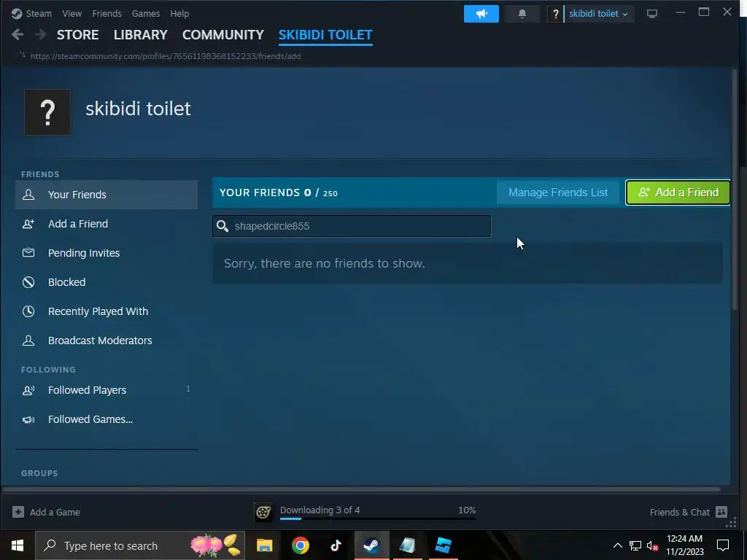Click the page URL address text

(166, 56)
